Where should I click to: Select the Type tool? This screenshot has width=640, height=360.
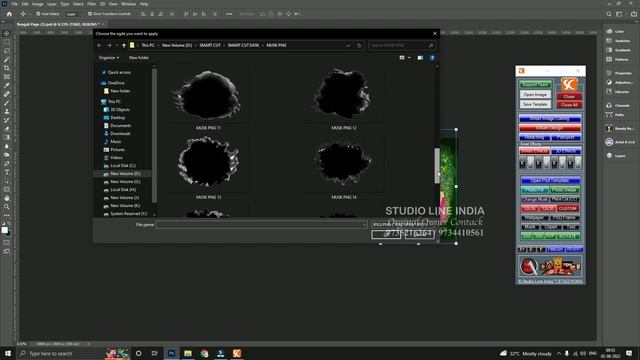(7, 172)
